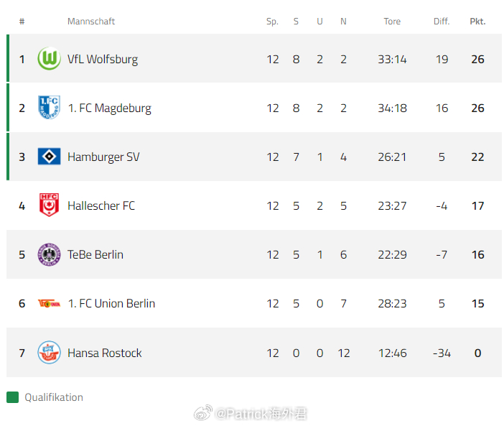Image resolution: width=504 pixels, height=426 pixels.
Task: Select the Hallescher FC team name
Action: pos(101,205)
